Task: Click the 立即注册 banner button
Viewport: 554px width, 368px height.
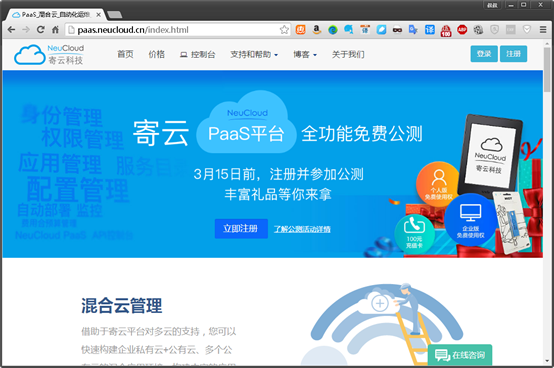Action: [241, 228]
